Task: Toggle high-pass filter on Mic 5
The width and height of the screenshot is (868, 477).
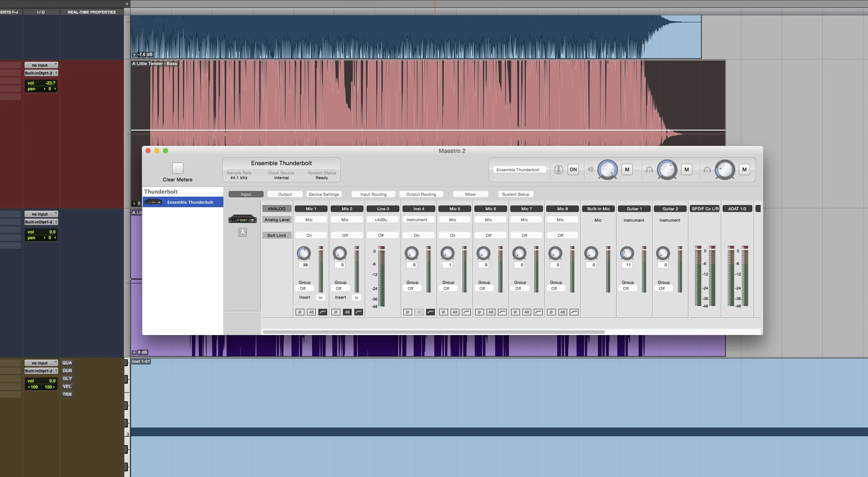Action: pos(466,312)
